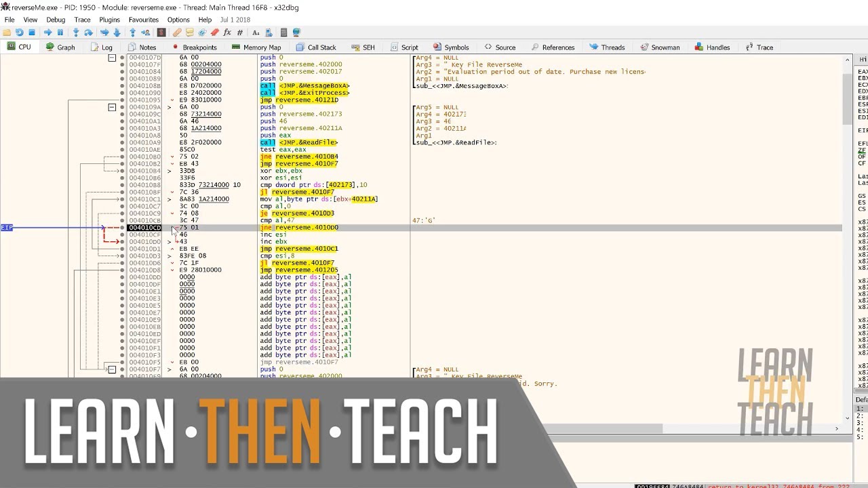The image size is (868, 488).
Task: Select the 'jne reverseme.4010D0' instruction
Action: point(299,228)
